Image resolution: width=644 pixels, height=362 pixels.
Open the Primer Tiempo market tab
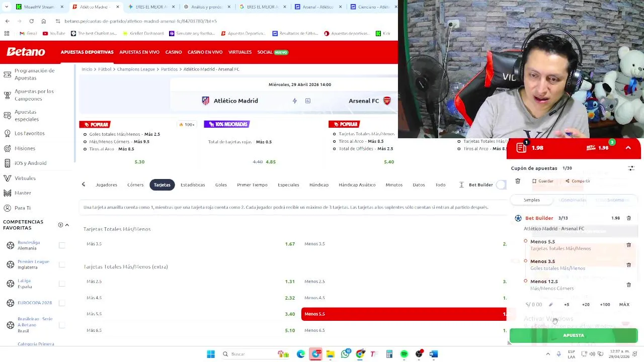tap(252, 185)
